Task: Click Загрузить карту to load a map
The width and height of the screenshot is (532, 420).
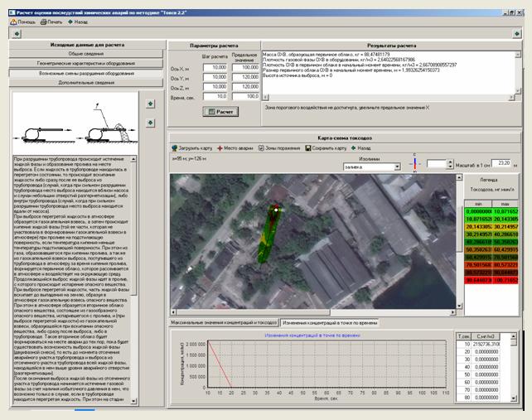Action: point(193,147)
